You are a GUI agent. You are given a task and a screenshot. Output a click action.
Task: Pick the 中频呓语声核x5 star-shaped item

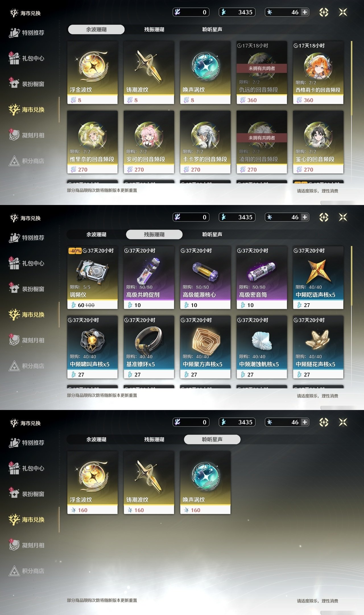point(318,278)
